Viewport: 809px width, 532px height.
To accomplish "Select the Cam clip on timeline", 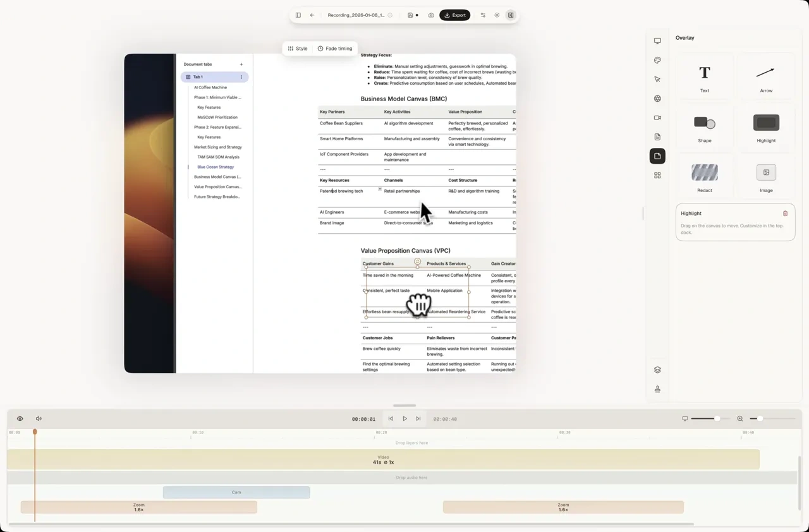I will click(x=236, y=492).
